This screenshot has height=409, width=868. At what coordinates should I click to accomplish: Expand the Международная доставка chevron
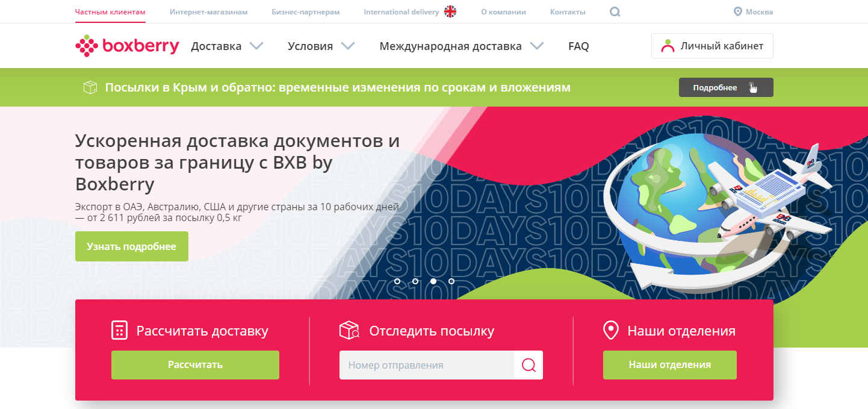537,46
